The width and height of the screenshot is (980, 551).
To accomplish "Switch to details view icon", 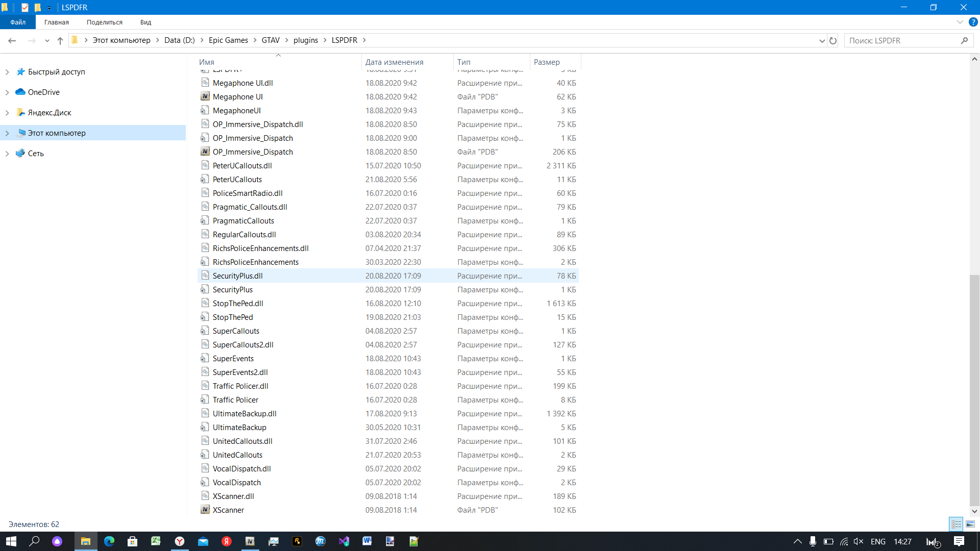I will tap(956, 524).
